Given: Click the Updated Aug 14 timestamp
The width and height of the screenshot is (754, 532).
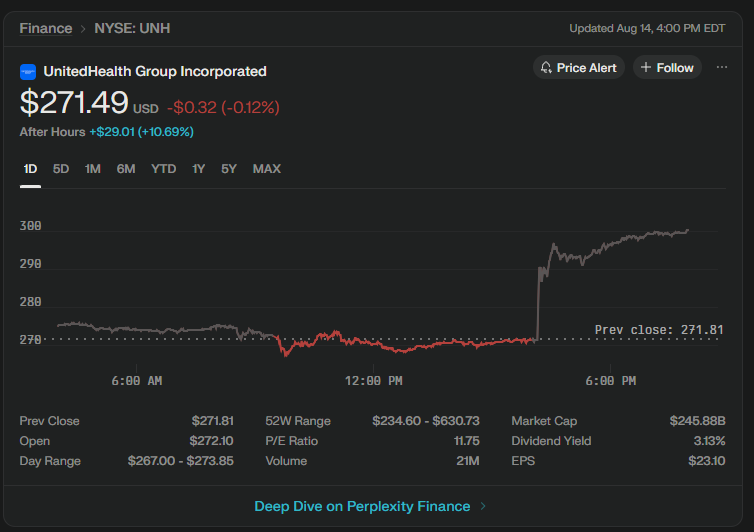Looking at the screenshot, I should pos(647,28).
